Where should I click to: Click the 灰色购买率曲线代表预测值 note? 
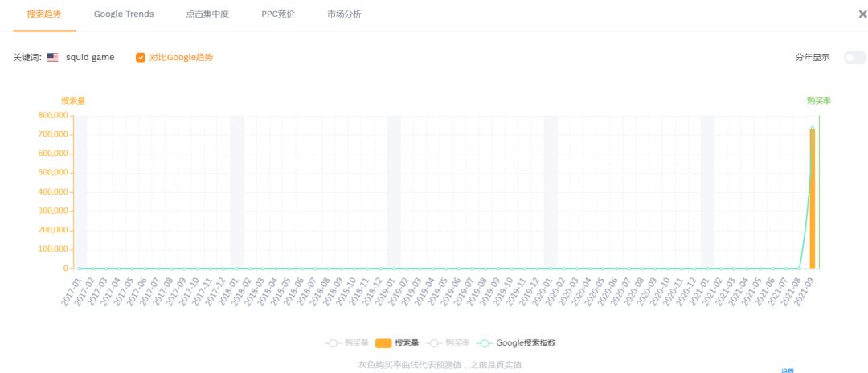(440, 365)
